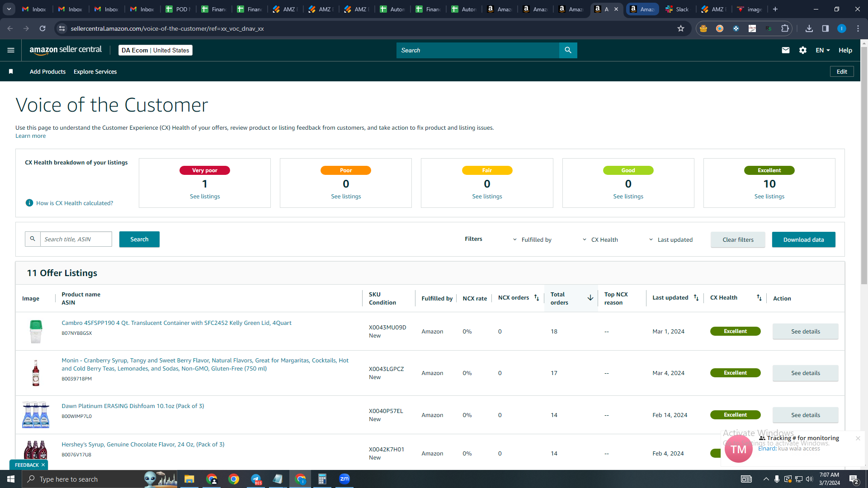The width and height of the screenshot is (868, 488).
Task: Click the DA Ecom United States account switcher
Action: tap(155, 50)
